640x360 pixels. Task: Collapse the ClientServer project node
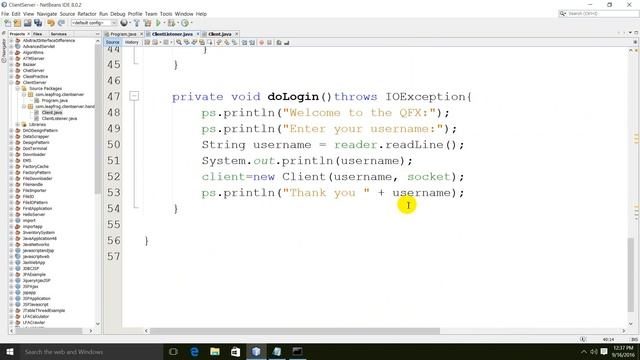pos(11,82)
